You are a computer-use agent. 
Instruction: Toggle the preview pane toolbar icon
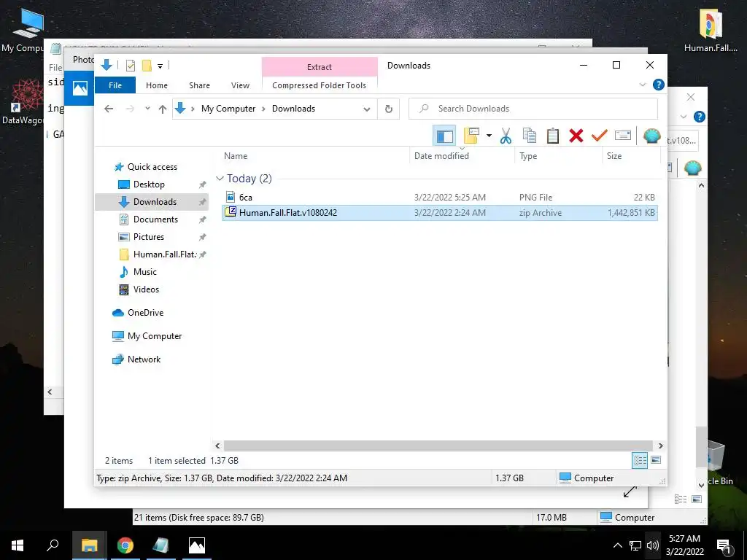[444, 136]
